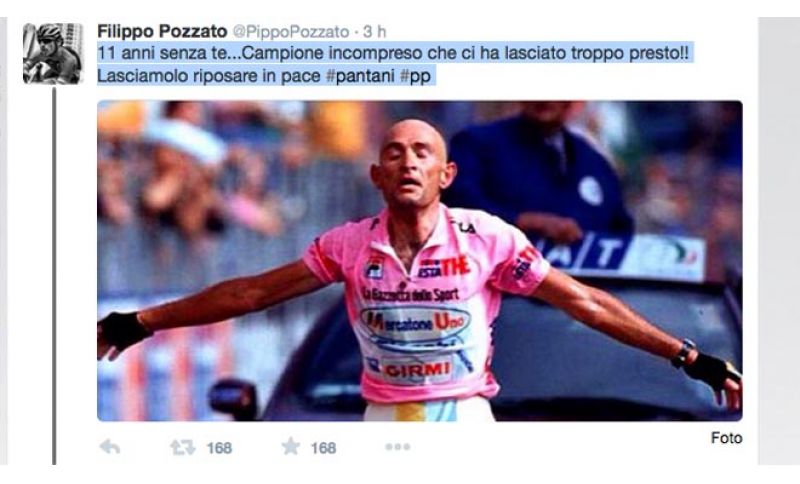Follow the #pp hashtag
The width and height of the screenshot is (800, 484).
point(415,77)
